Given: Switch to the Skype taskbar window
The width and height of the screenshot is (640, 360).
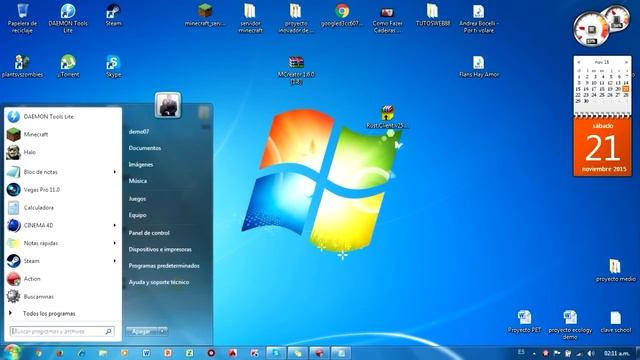Looking at the screenshot, I should [x=276, y=353].
